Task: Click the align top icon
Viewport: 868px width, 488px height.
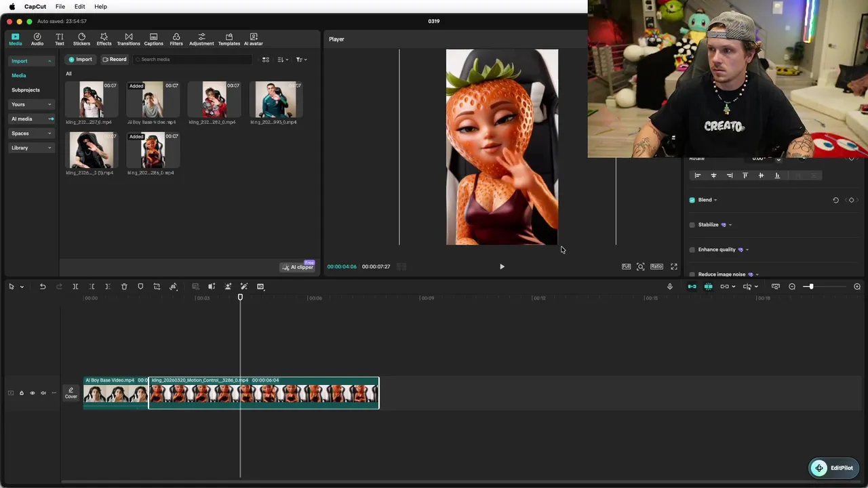Action: click(745, 176)
